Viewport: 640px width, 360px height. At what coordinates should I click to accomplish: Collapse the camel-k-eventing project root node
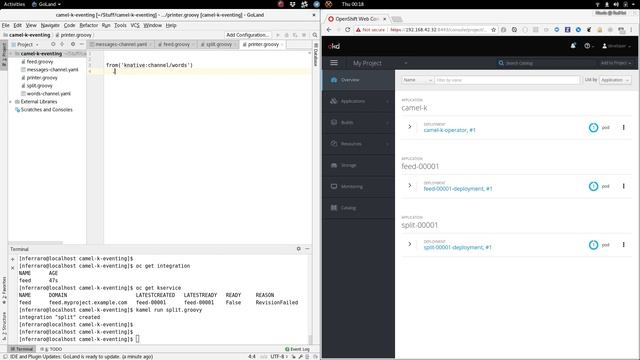(x=11, y=53)
